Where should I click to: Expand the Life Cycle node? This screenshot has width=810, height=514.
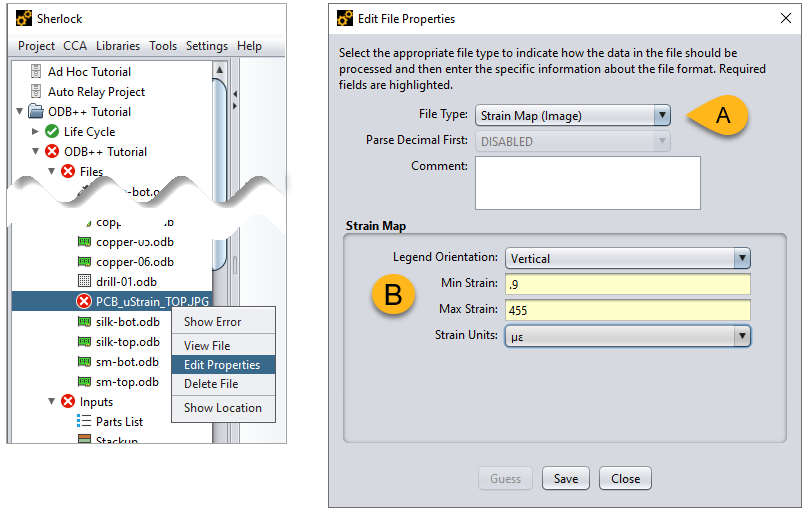tap(36, 132)
